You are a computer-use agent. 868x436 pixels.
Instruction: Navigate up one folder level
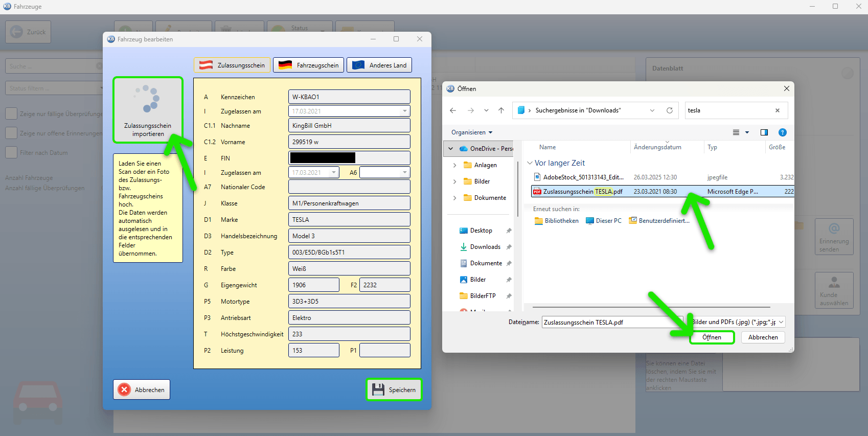501,110
